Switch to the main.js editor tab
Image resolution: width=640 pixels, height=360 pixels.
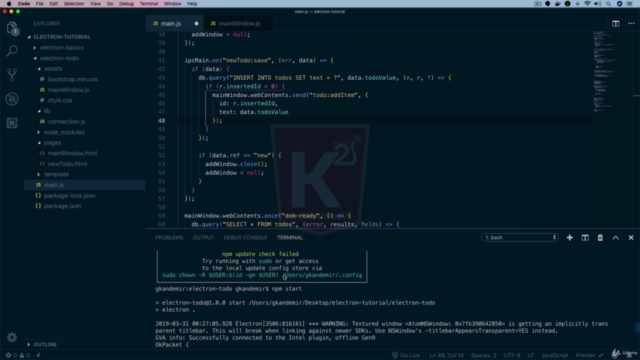[175, 24]
